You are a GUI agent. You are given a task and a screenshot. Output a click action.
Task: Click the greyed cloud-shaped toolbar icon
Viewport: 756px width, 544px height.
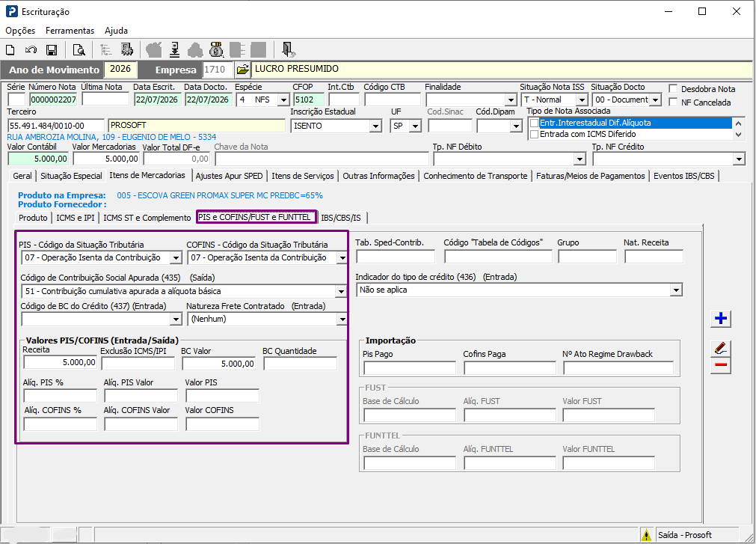tap(195, 49)
